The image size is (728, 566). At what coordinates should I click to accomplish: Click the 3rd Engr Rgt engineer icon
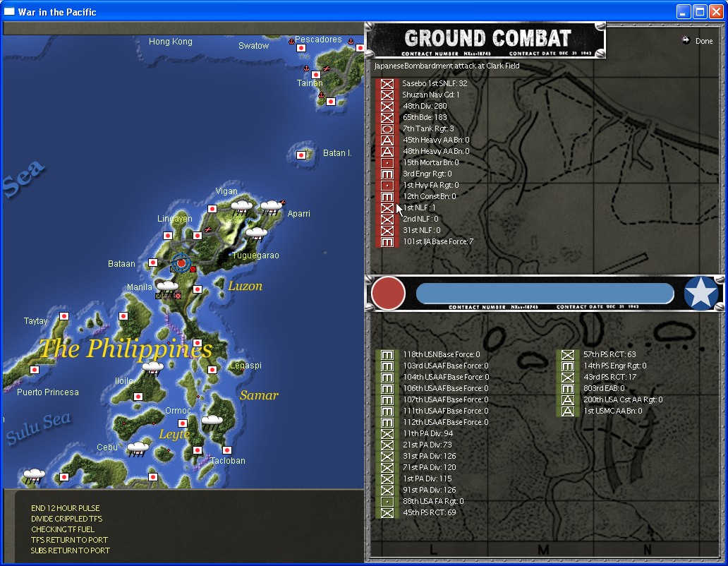point(387,174)
